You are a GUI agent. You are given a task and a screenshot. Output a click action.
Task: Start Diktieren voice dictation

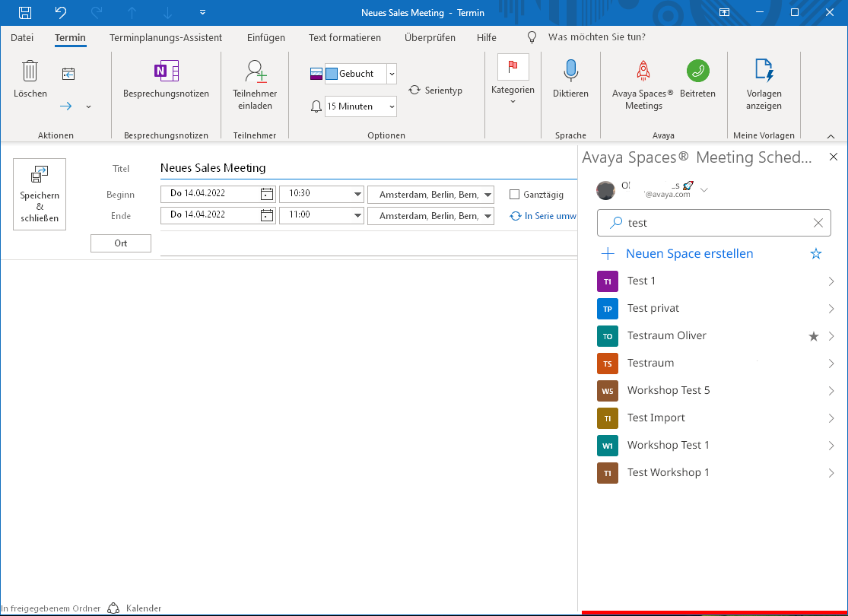point(570,80)
